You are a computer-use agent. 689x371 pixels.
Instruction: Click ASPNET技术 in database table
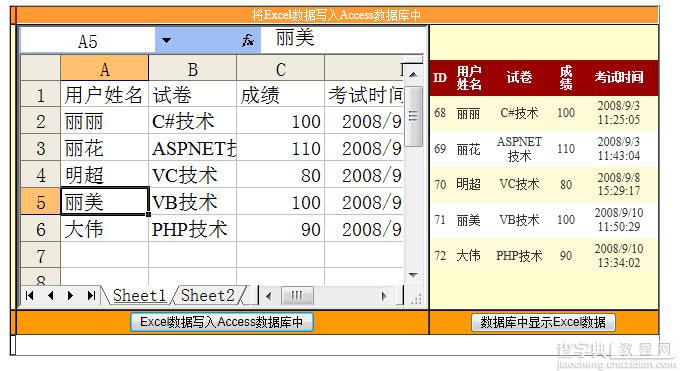tap(519, 149)
